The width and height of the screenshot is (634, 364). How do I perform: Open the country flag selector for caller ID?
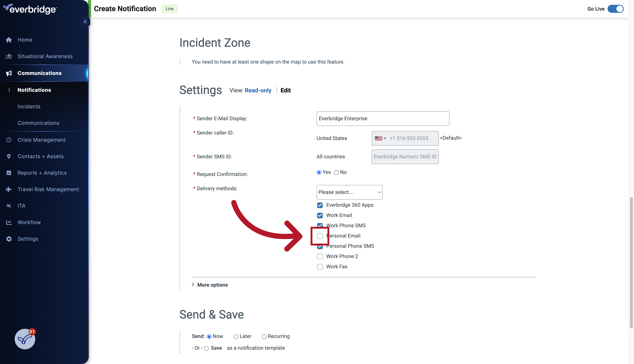tap(380, 138)
